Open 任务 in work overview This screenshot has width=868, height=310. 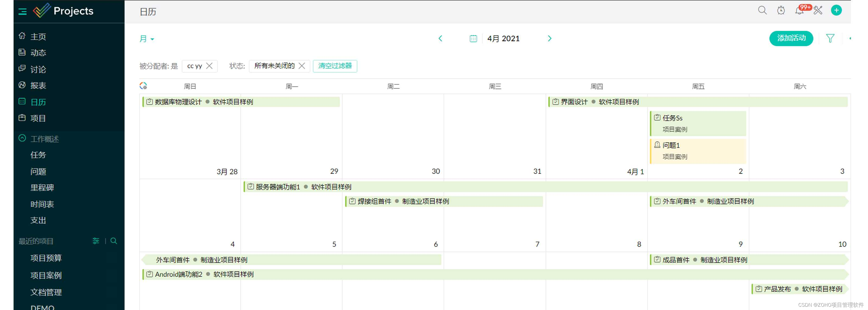pos(38,155)
